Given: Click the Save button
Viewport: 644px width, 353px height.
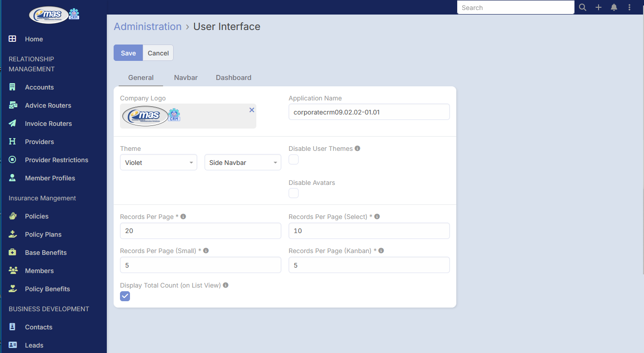Looking at the screenshot, I should (128, 53).
